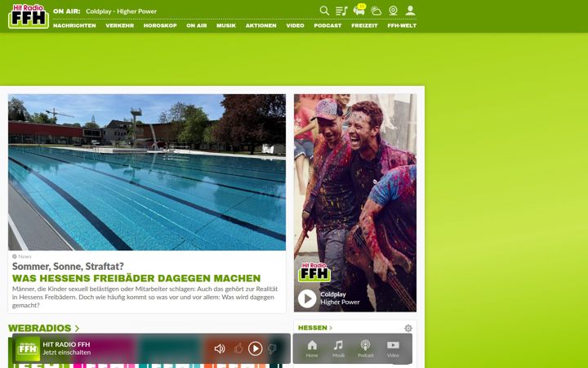
Task: Click the webcam icon in header
Action: 393,11
